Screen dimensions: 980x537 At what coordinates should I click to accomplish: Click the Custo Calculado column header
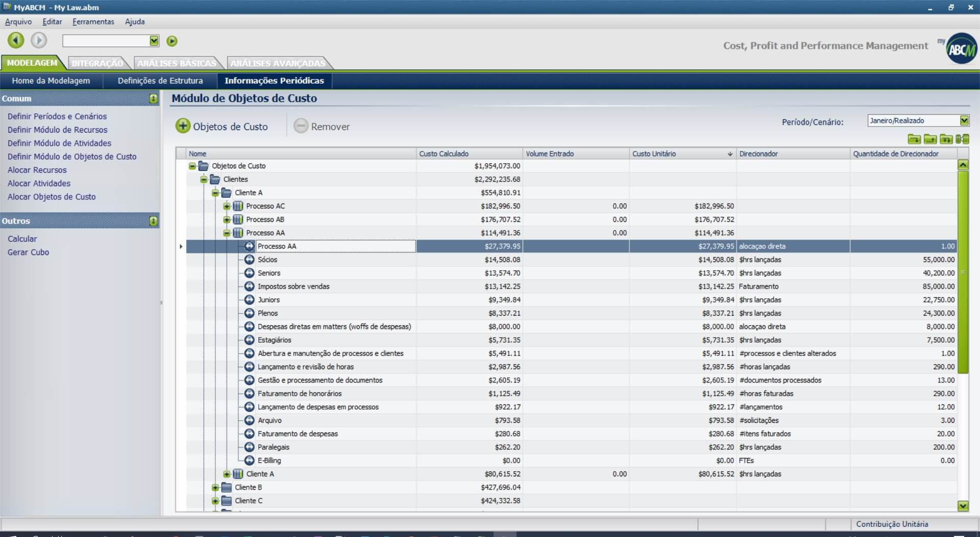click(470, 154)
